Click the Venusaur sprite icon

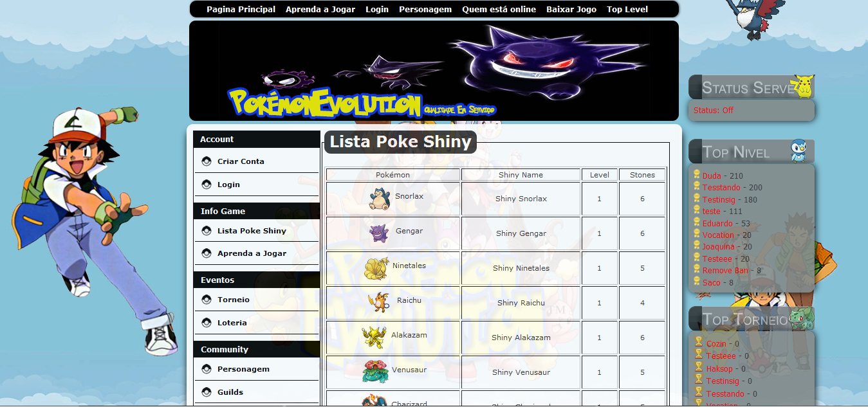[376, 372]
